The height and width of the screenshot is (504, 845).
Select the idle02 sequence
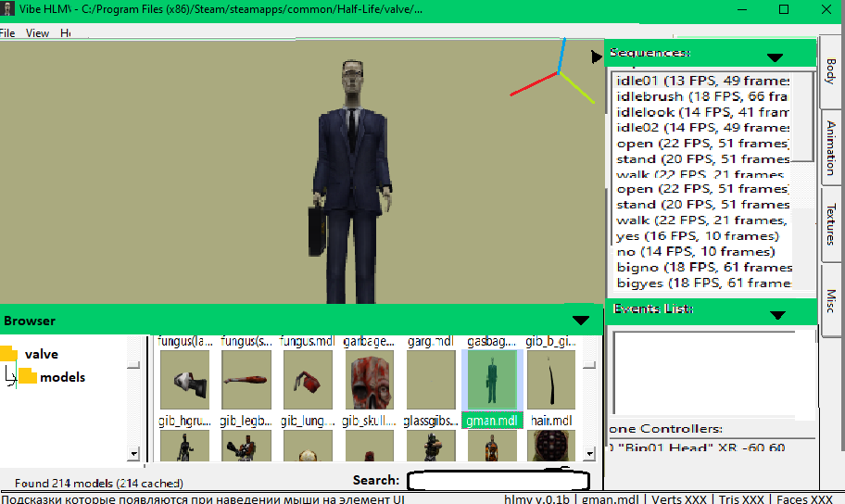(x=702, y=128)
